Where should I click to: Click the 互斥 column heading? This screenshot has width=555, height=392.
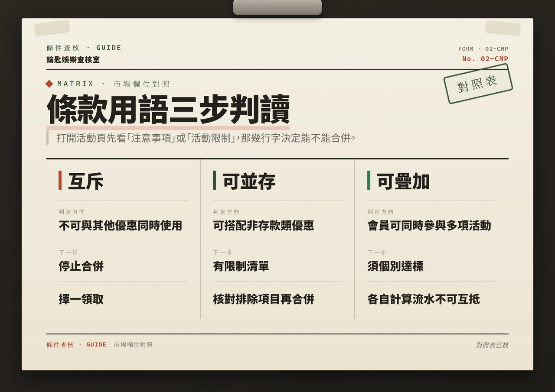pyautogui.click(x=86, y=181)
